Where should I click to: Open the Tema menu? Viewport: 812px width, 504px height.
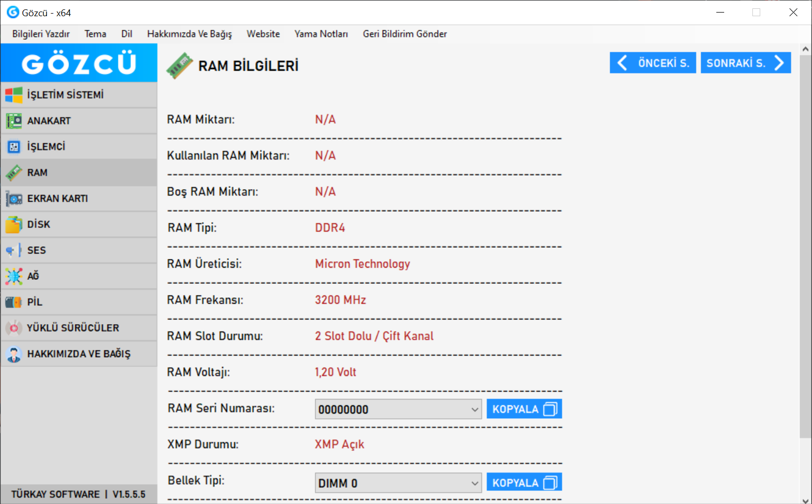pyautogui.click(x=95, y=34)
